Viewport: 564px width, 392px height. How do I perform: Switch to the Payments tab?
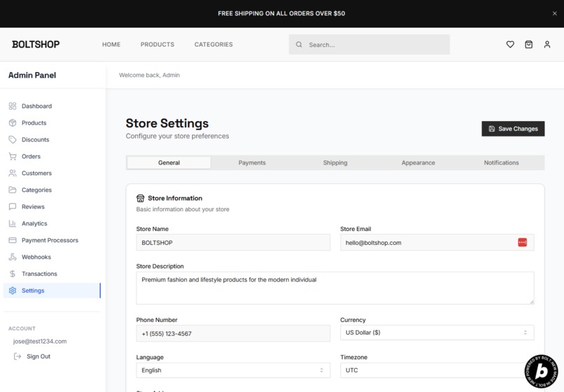(252, 162)
